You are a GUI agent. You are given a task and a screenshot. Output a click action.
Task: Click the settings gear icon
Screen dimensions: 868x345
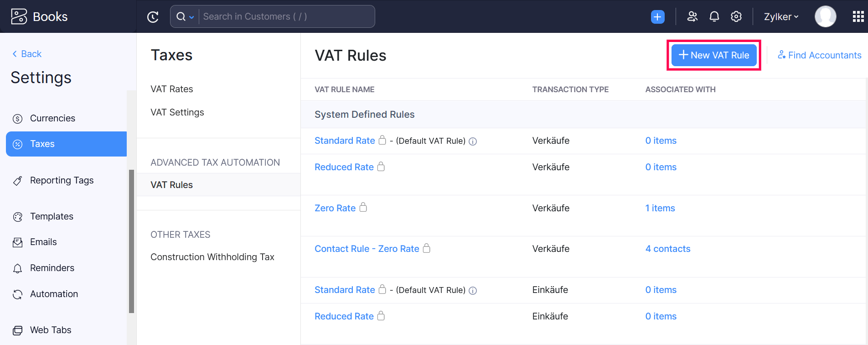(x=736, y=17)
